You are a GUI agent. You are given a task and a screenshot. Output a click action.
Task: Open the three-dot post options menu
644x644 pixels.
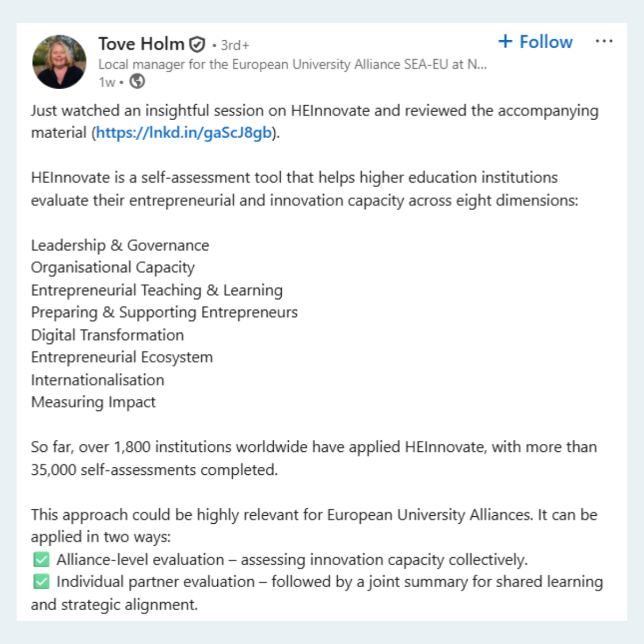pyautogui.click(x=604, y=41)
